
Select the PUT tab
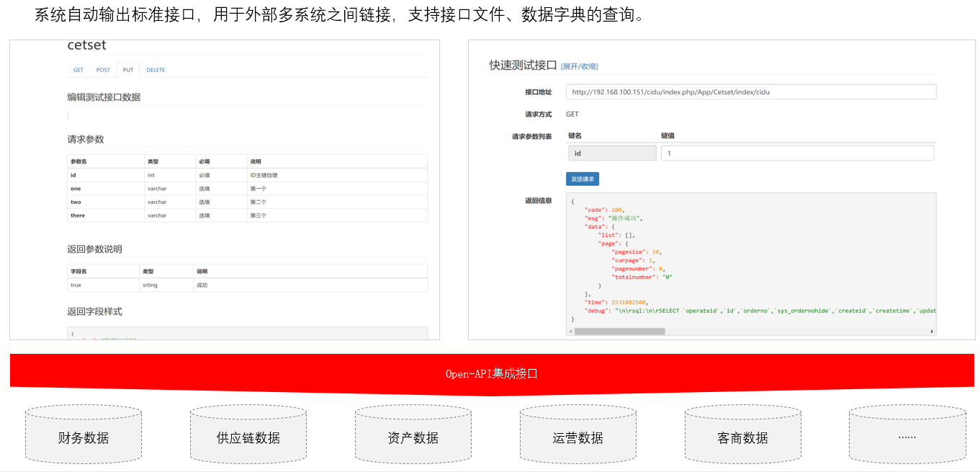coord(128,70)
